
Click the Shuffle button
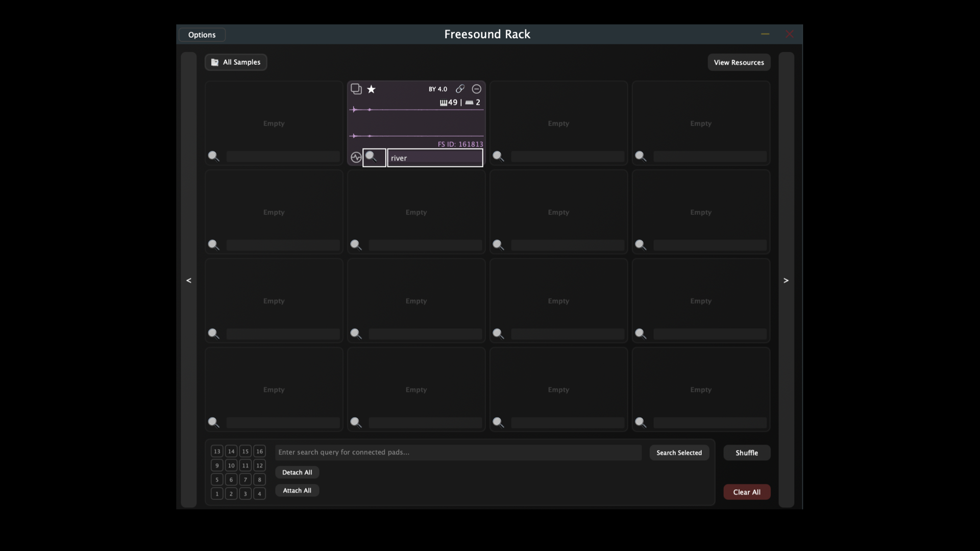tap(746, 453)
